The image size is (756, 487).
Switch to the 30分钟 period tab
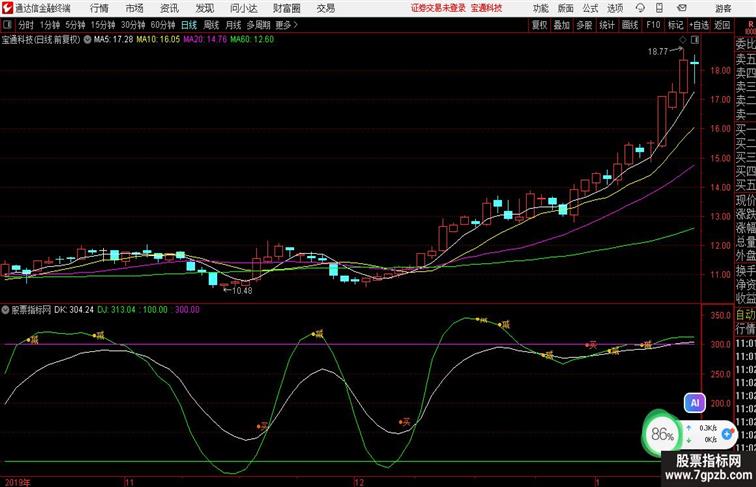point(133,25)
